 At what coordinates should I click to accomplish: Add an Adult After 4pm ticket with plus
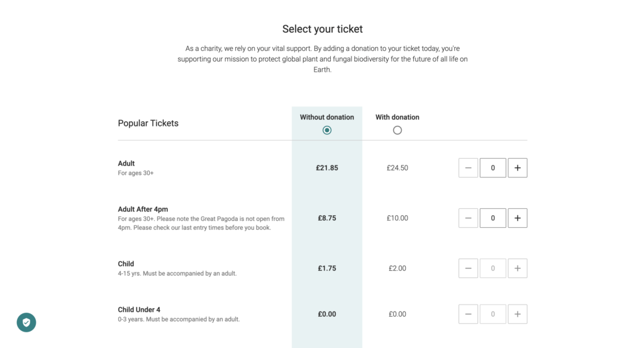pos(518,218)
